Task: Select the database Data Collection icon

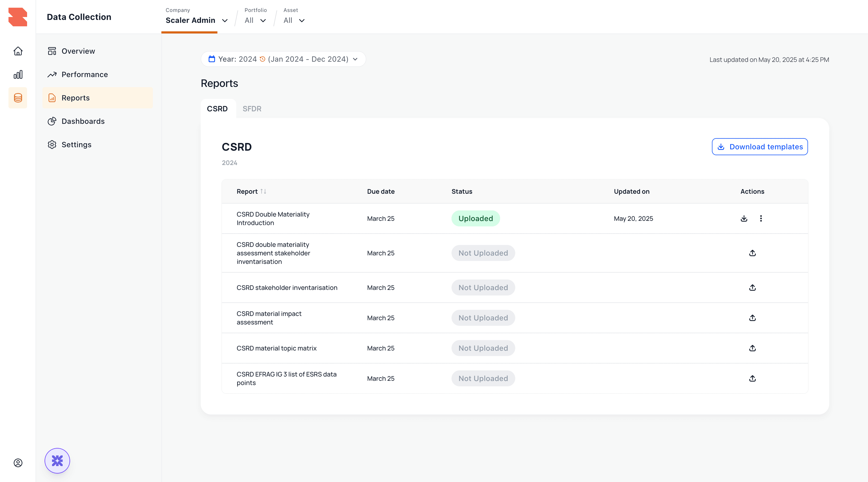Action: [x=18, y=98]
